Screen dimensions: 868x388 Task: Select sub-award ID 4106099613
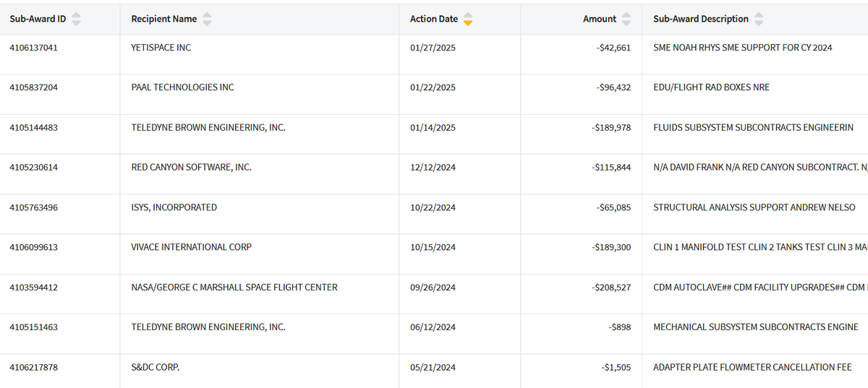[33, 247]
